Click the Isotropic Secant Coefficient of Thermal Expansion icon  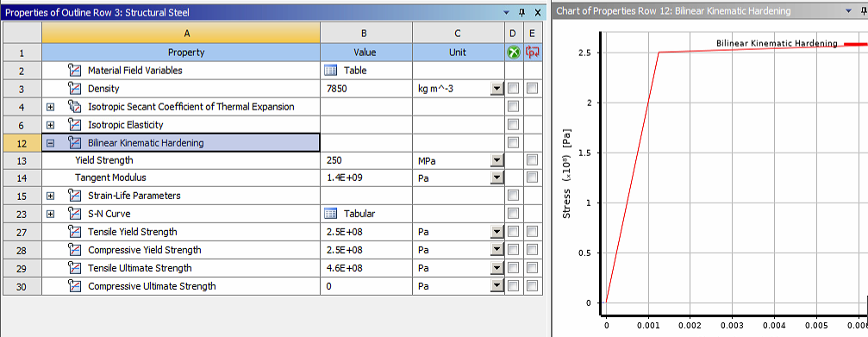point(74,106)
